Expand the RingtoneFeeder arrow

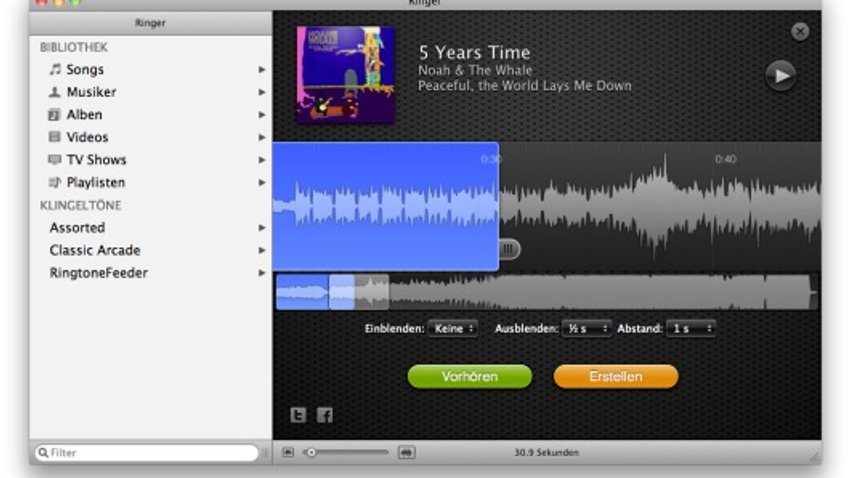coord(262,273)
